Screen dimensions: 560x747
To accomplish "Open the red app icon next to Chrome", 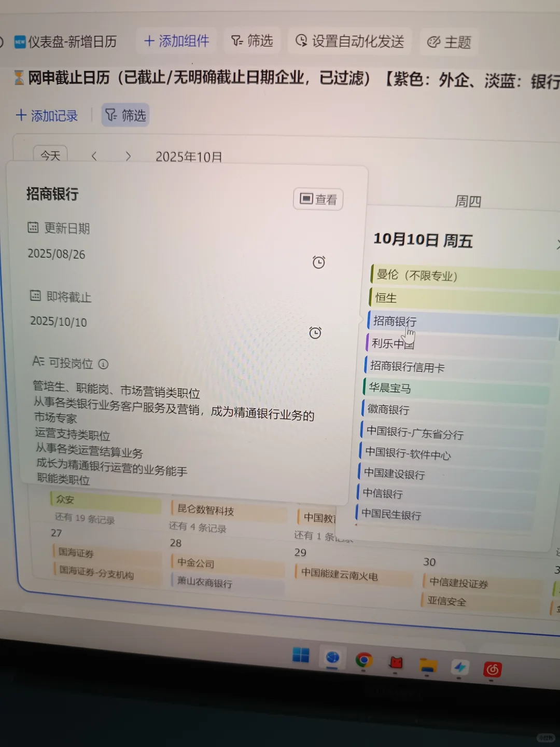I will coord(396,662).
